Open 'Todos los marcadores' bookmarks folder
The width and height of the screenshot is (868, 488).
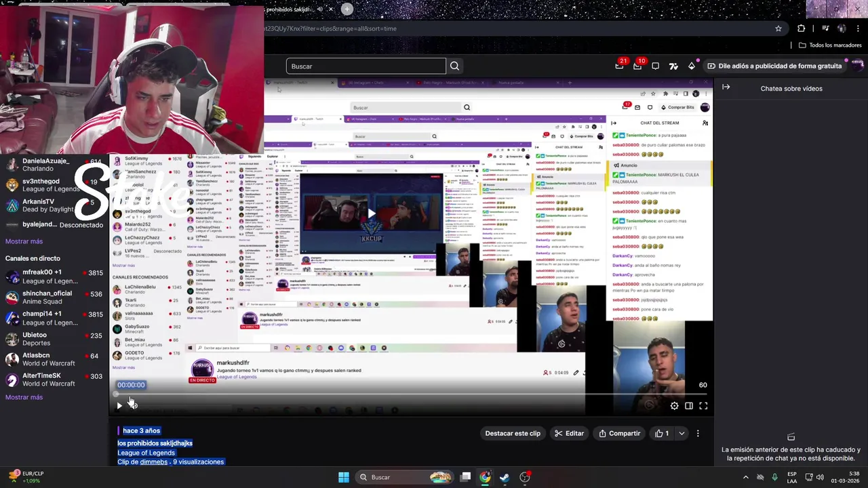pos(830,45)
